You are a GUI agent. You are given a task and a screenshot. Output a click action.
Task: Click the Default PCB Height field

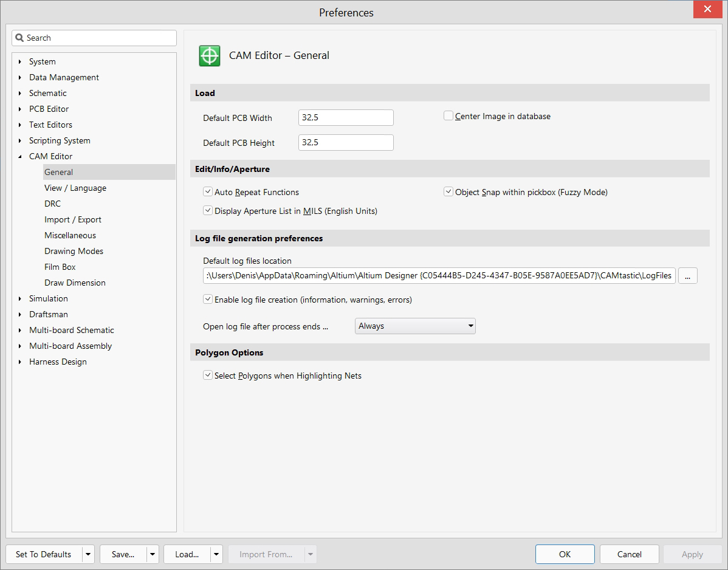coord(346,142)
